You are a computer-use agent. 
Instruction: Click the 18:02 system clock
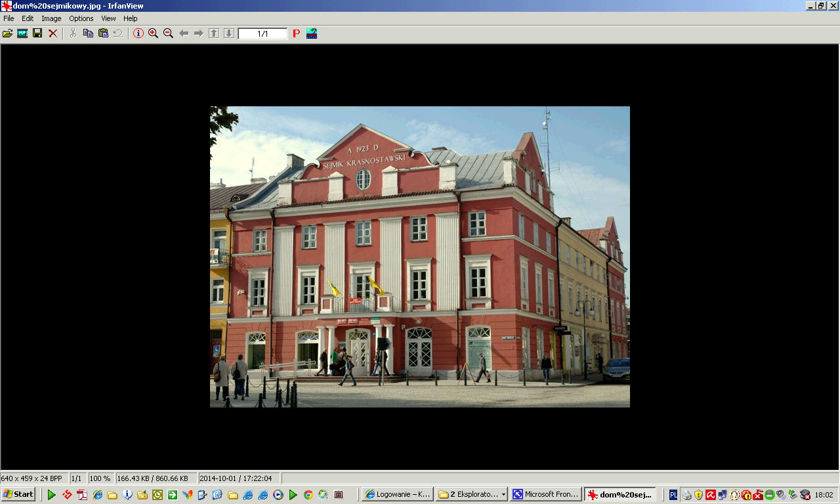(824, 495)
